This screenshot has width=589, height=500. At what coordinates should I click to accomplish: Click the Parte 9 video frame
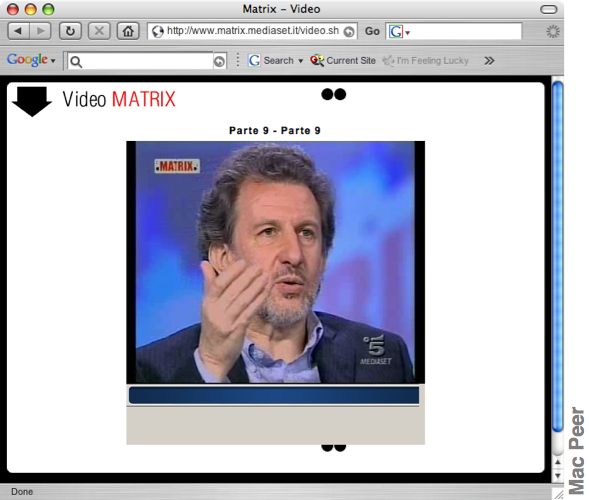point(276,262)
